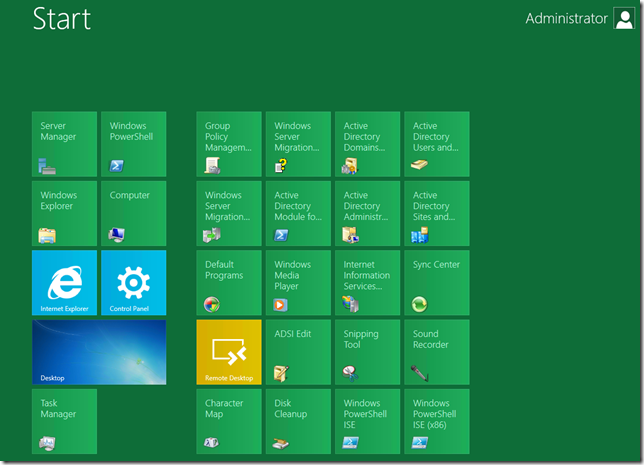Open Windows Server Migration tile with server arrow icon

pyautogui.click(x=229, y=214)
